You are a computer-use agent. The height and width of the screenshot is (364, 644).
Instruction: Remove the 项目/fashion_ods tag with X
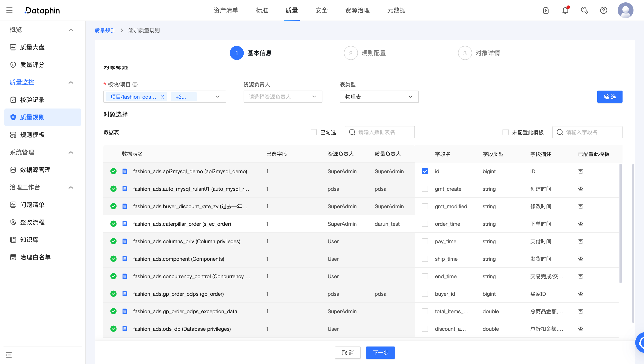click(163, 97)
